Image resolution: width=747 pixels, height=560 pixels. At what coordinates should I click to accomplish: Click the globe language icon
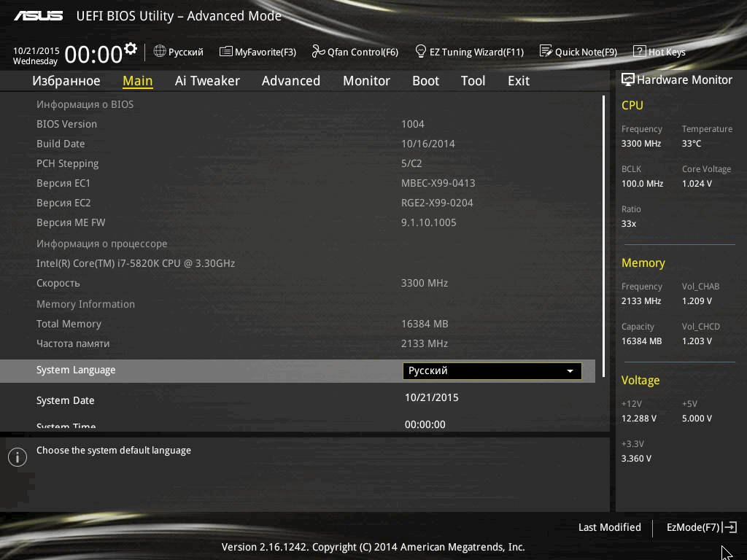click(x=160, y=51)
